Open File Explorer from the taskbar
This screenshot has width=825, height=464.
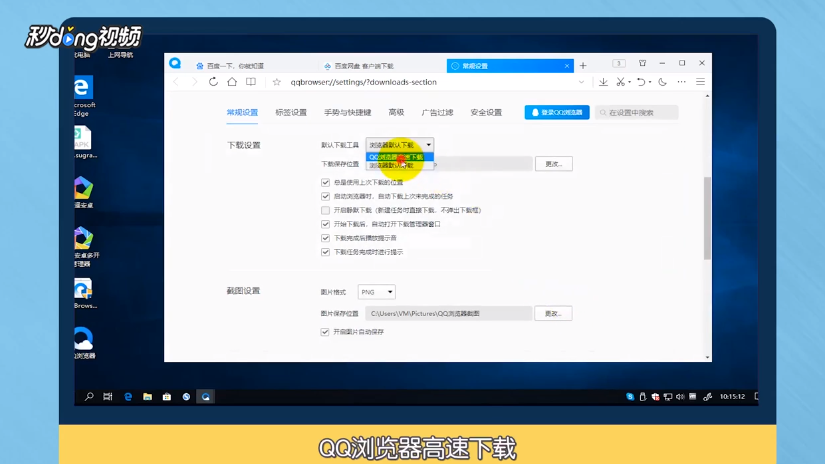coord(147,397)
